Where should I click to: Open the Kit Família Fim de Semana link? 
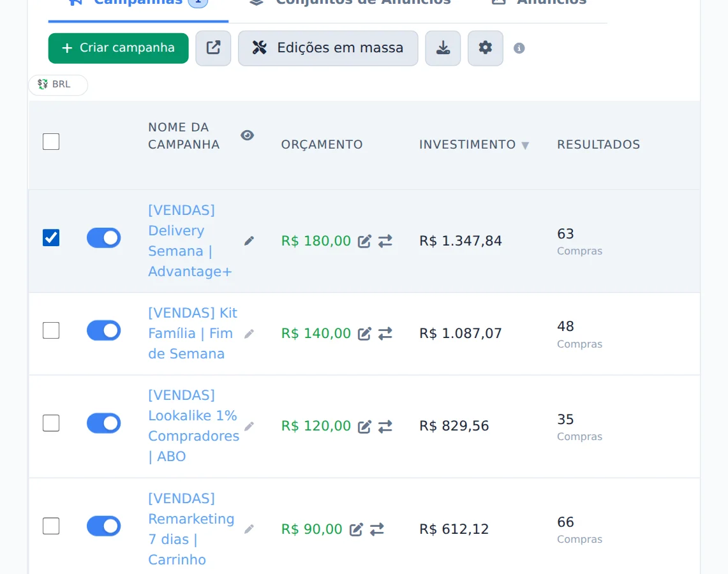[x=193, y=333]
